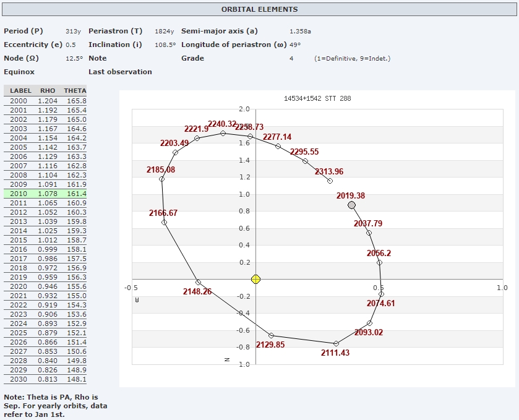Click the 2030 row in the table
Image resolution: width=519 pixels, height=420 pixels.
[46, 379]
